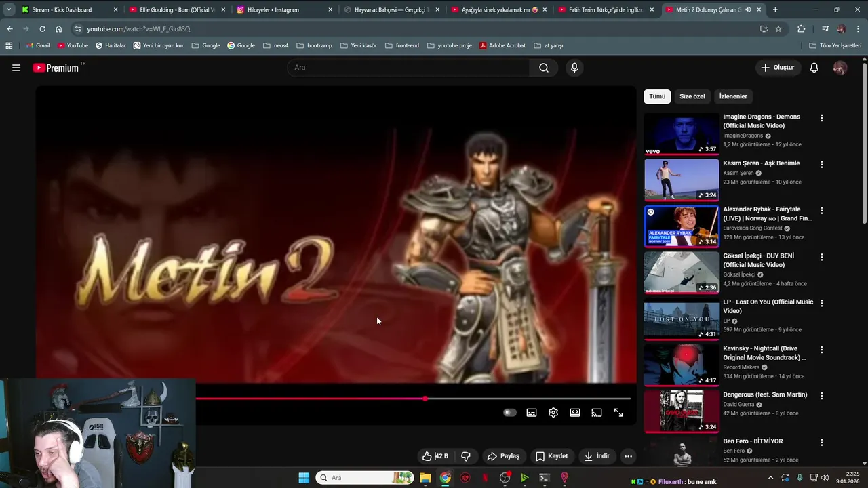Open Windows Start menu

point(304,478)
